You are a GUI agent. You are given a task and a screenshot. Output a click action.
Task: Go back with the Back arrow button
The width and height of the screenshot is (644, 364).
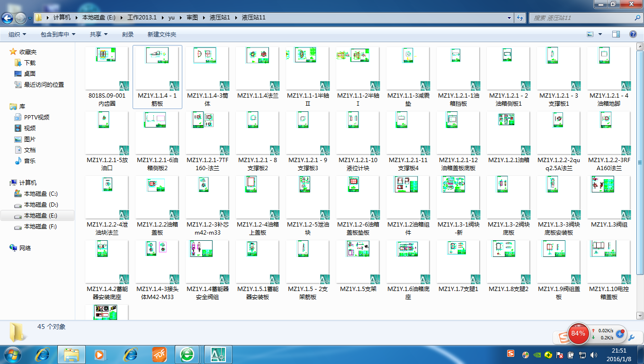pyautogui.click(x=7, y=18)
